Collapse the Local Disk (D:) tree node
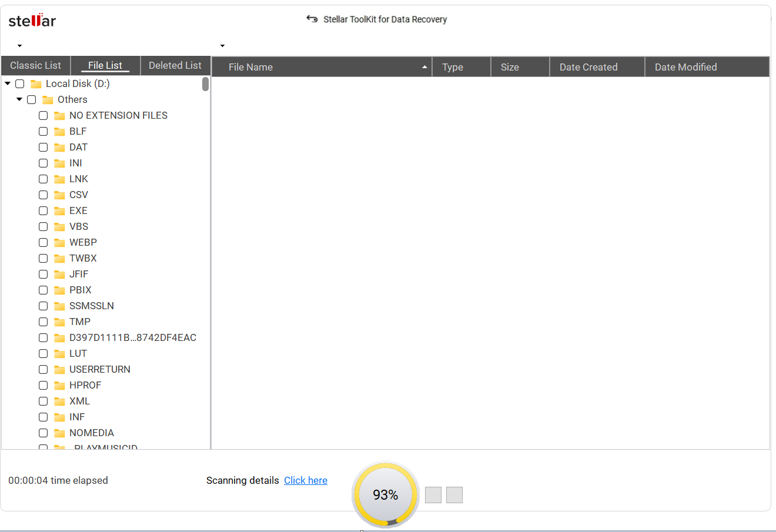Viewport: 776px width, 532px height. point(8,83)
